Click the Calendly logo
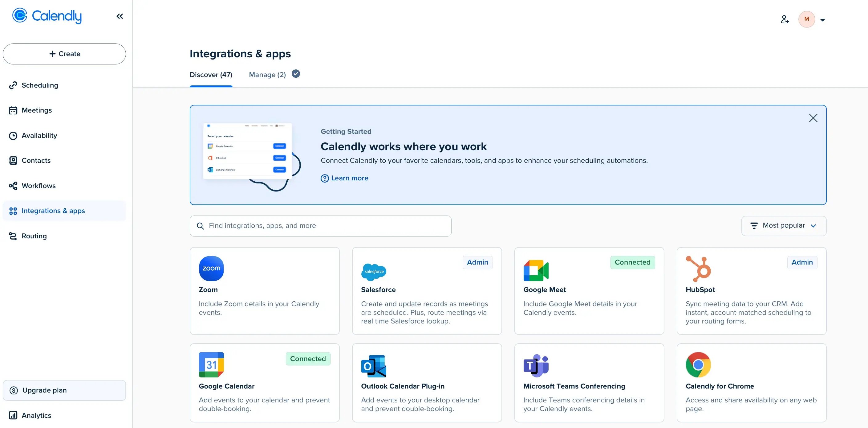 47,16
